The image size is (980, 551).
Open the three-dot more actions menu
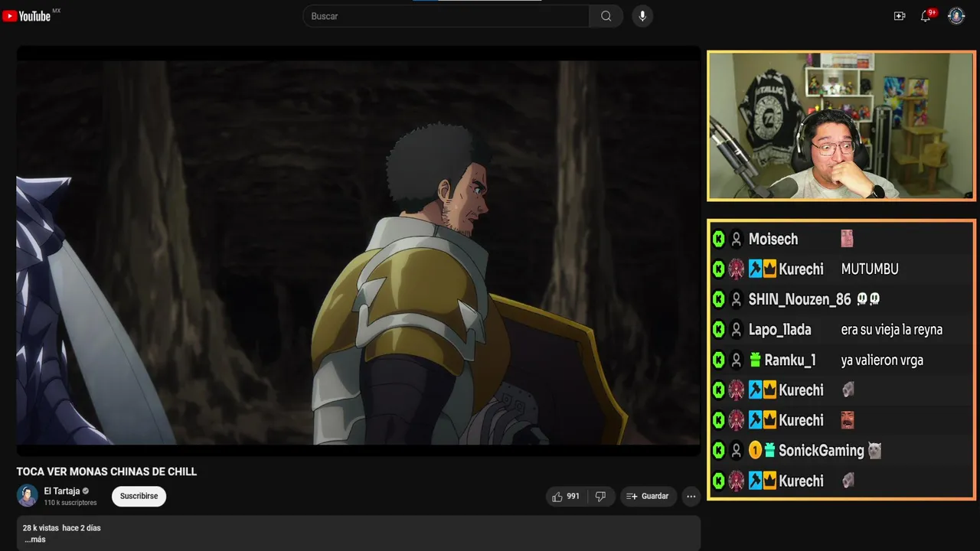[691, 497]
